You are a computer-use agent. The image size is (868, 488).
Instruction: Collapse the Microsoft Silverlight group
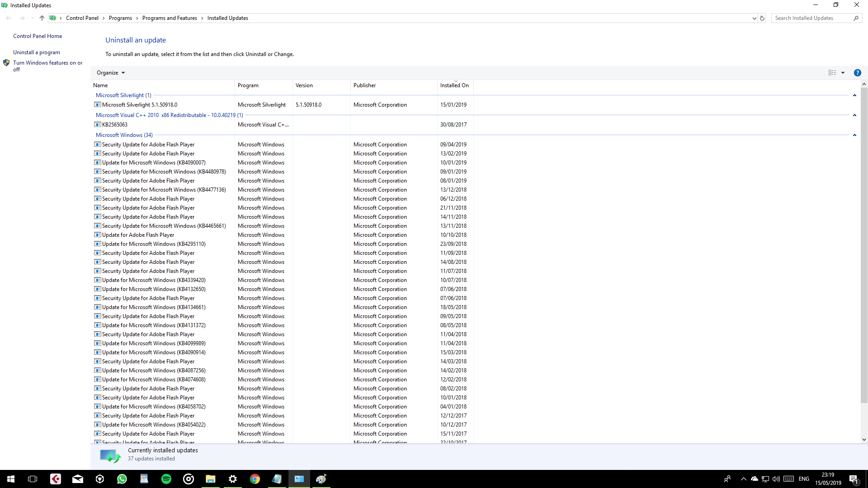coord(854,95)
